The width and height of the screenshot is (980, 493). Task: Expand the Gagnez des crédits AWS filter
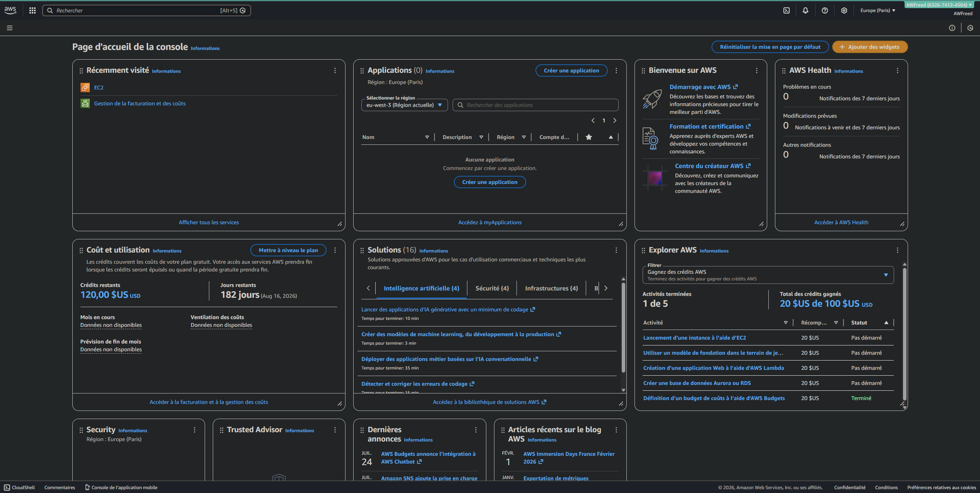[768, 275]
